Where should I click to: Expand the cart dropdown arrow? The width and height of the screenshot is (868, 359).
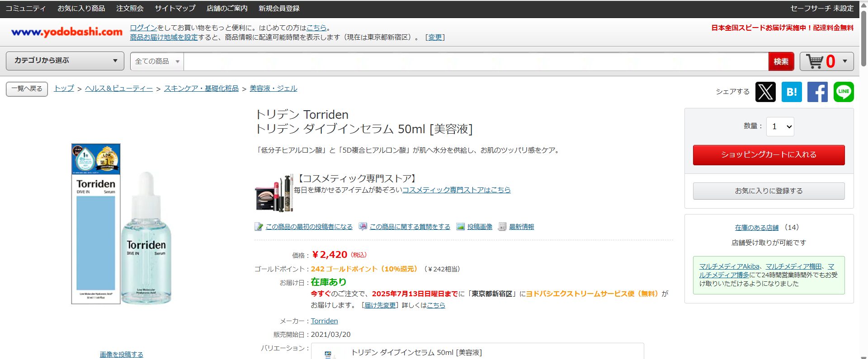click(x=844, y=61)
